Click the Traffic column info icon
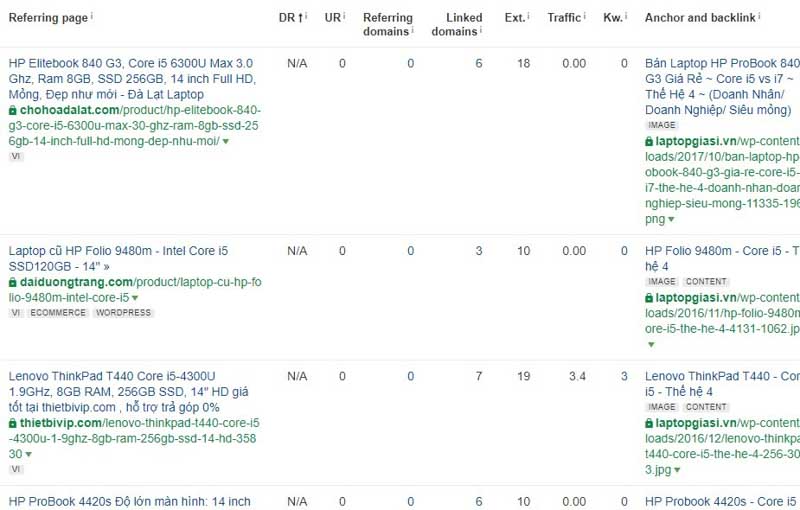 click(x=586, y=16)
